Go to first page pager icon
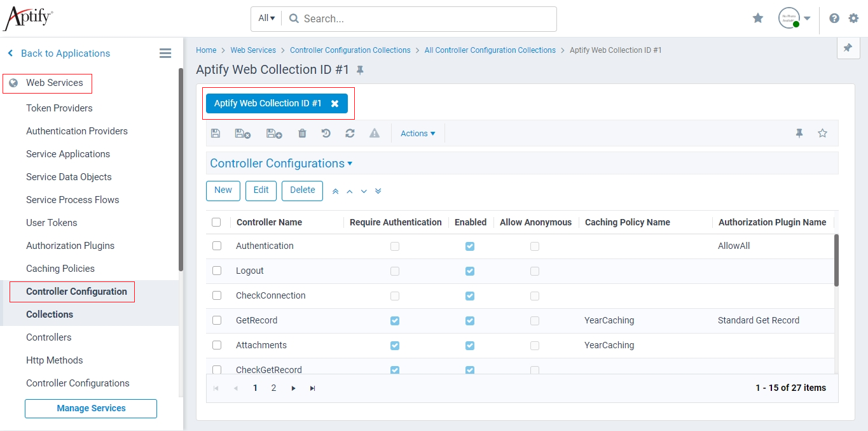868x431 pixels. click(x=216, y=388)
